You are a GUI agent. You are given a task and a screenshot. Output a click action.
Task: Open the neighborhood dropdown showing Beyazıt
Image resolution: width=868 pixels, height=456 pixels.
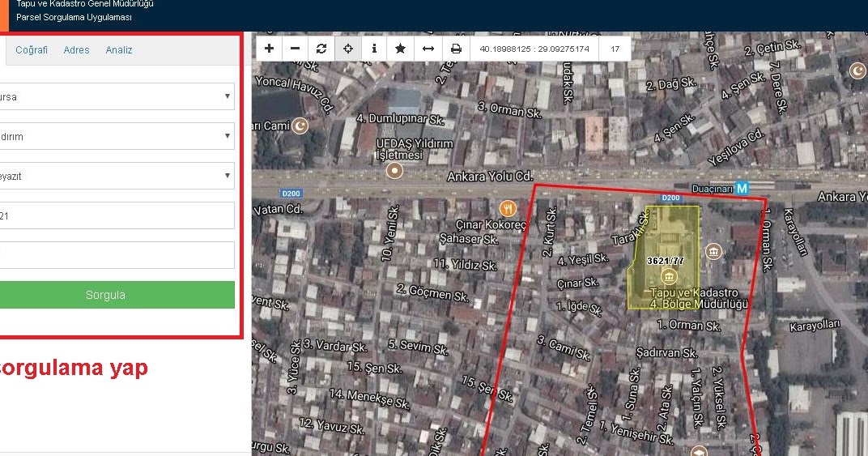click(117, 177)
